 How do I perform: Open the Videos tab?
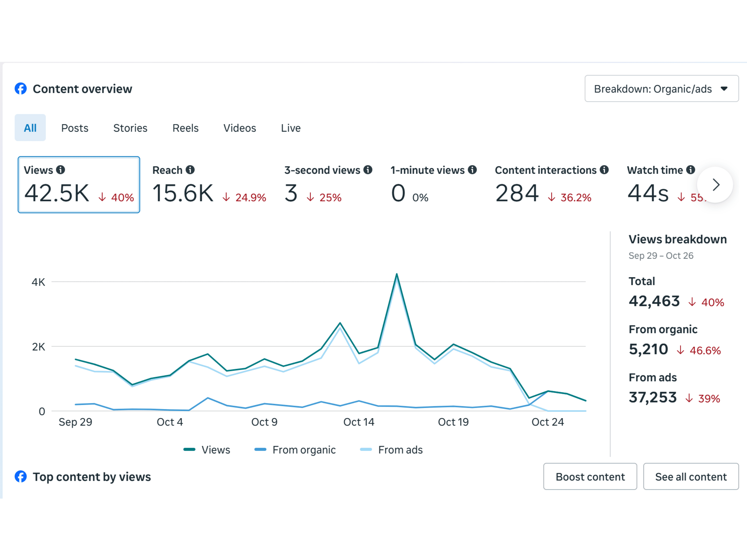click(240, 128)
